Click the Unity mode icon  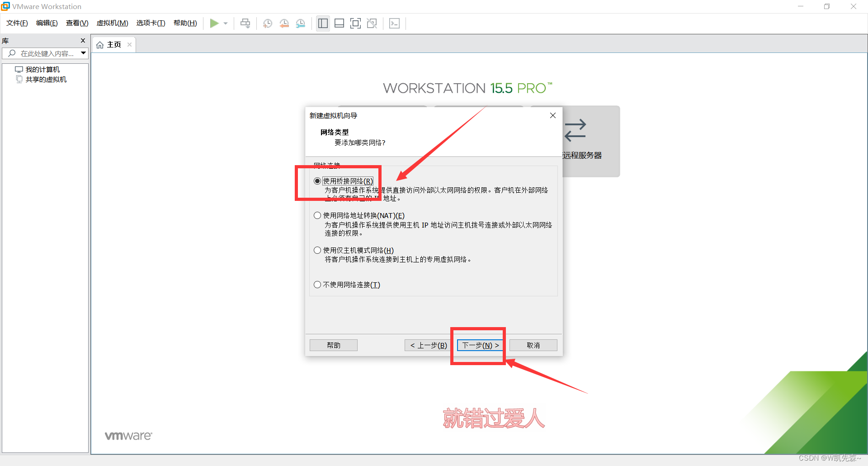pyautogui.click(x=372, y=23)
